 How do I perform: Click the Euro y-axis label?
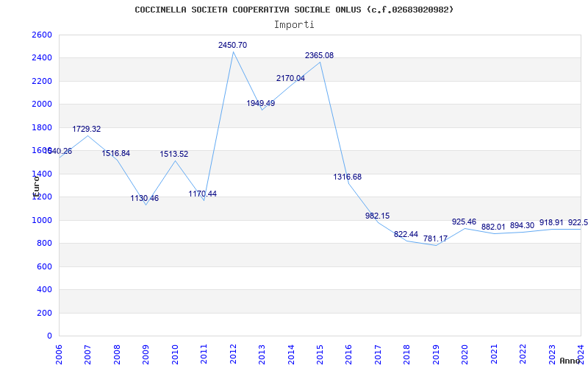36,186
